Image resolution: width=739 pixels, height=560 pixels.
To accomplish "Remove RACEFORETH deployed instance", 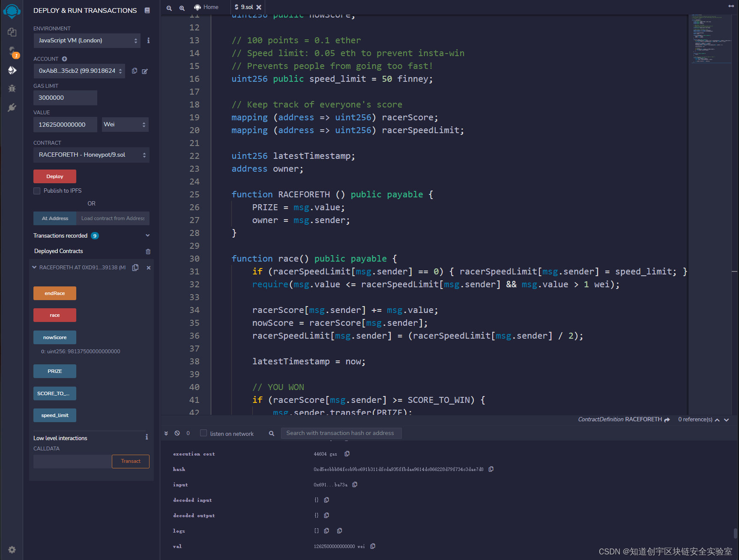I will [x=149, y=268].
